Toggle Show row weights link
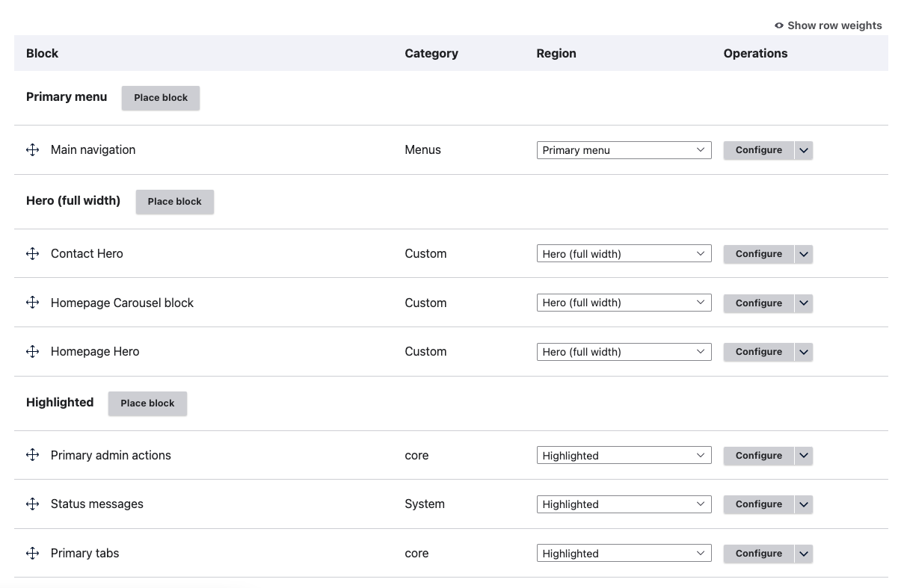The height and width of the screenshot is (588, 904). (828, 25)
